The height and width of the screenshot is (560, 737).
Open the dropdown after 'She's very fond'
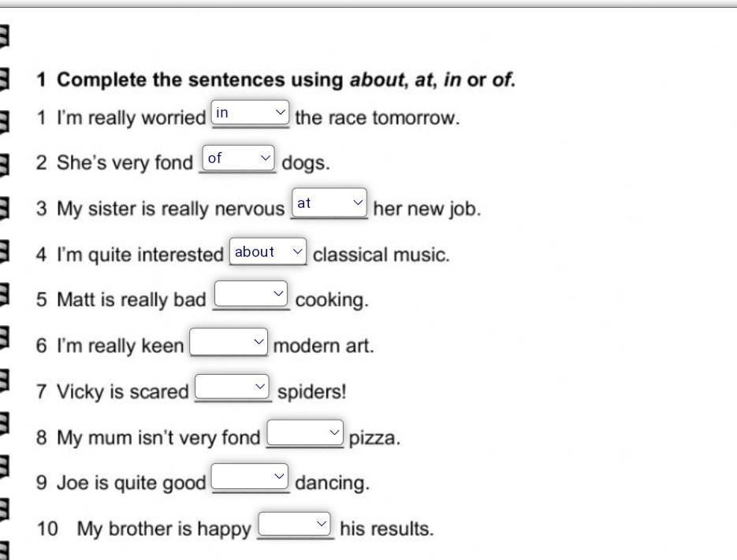238,158
